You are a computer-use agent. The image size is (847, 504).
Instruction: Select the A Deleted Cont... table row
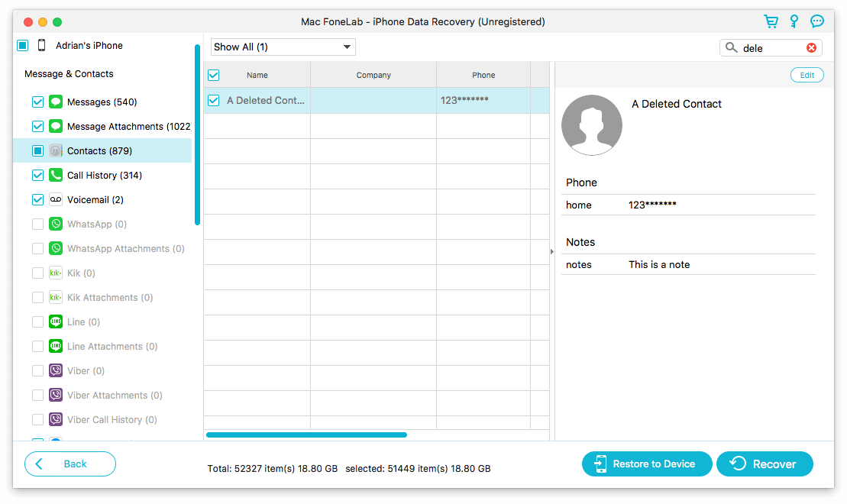click(376, 100)
